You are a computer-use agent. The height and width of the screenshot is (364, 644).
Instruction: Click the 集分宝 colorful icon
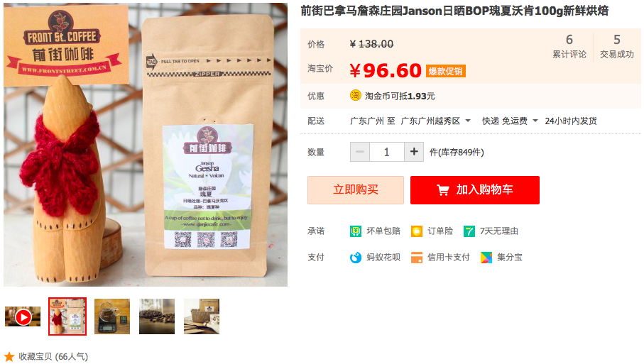pos(486,258)
